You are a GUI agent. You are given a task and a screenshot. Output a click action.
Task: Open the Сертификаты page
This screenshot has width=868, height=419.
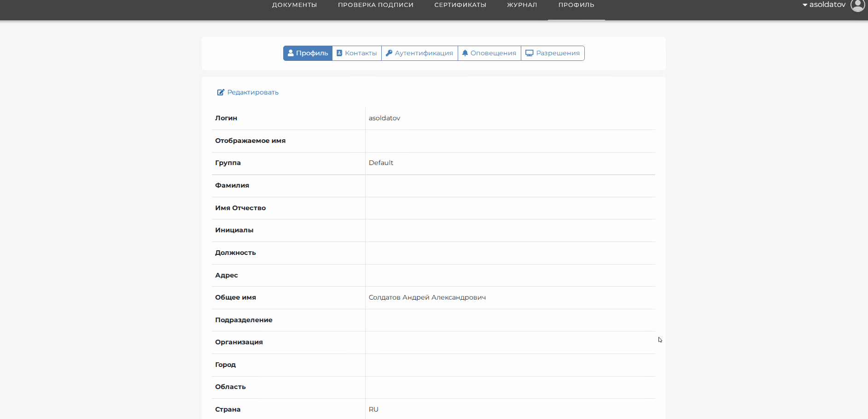click(460, 5)
